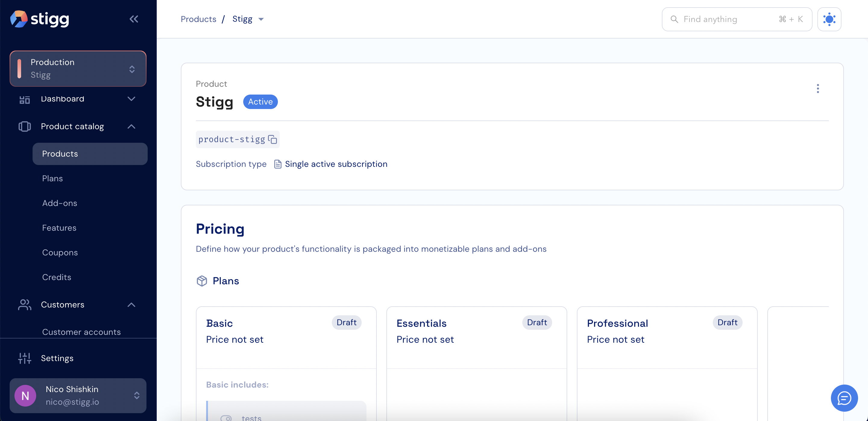This screenshot has width=868, height=421.
Task: Open the Features sidebar item
Action: (x=59, y=228)
